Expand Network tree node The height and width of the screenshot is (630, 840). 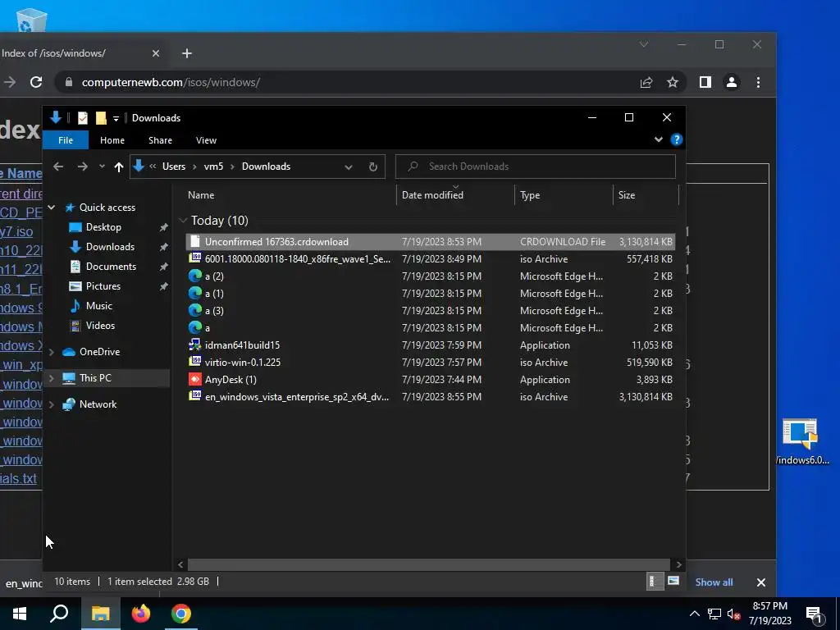point(52,404)
